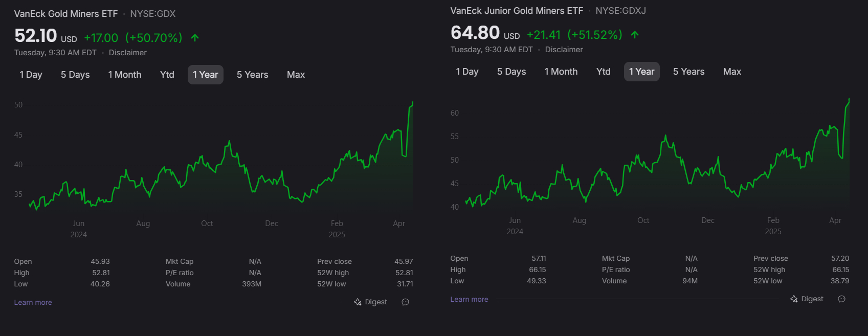This screenshot has width=868, height=336.
Task: Click green up arrow beside GDX +50.70%
Action: (195, 38)
